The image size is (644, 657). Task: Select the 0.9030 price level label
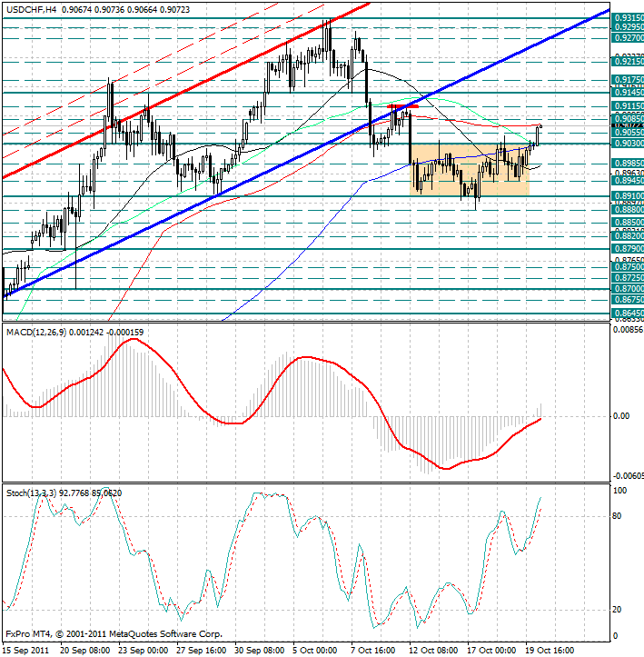628,144
